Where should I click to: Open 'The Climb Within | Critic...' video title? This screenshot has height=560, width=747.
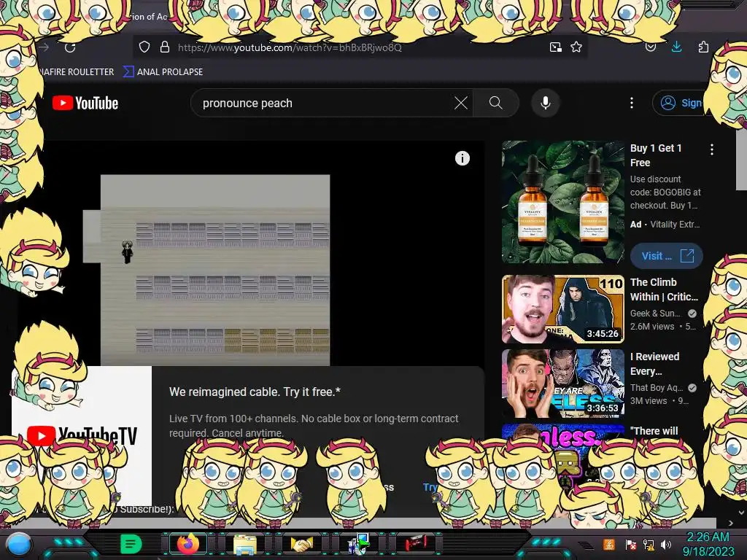click(x=664, y=289)
